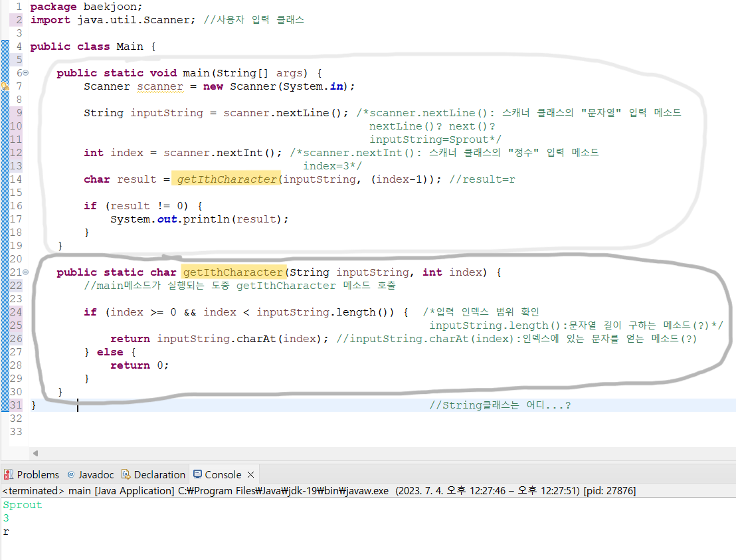Close the Console view
Image resolution: width=736 pixels, height=560 pixels.
tap(250, 474)
